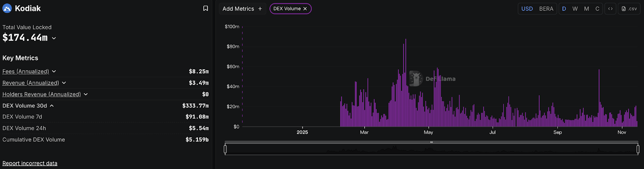Expand the Revenue (Annualized) row
The height and width of the screenshot is (169, 644).
tap(64, 83)
